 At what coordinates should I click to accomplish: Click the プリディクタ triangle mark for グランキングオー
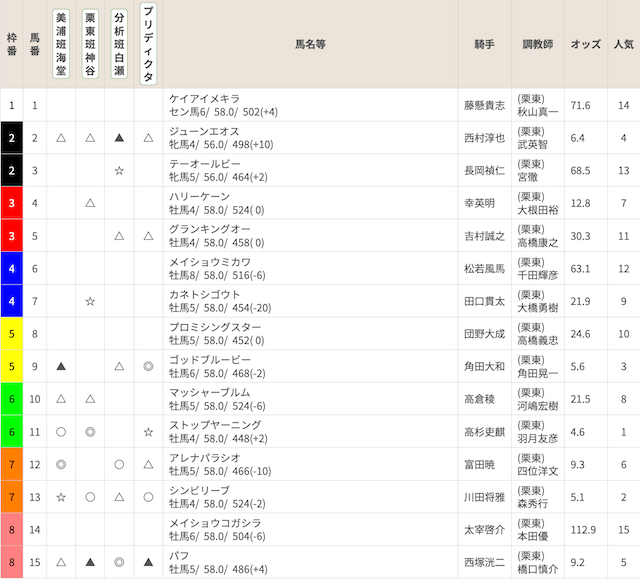point(148,236)
